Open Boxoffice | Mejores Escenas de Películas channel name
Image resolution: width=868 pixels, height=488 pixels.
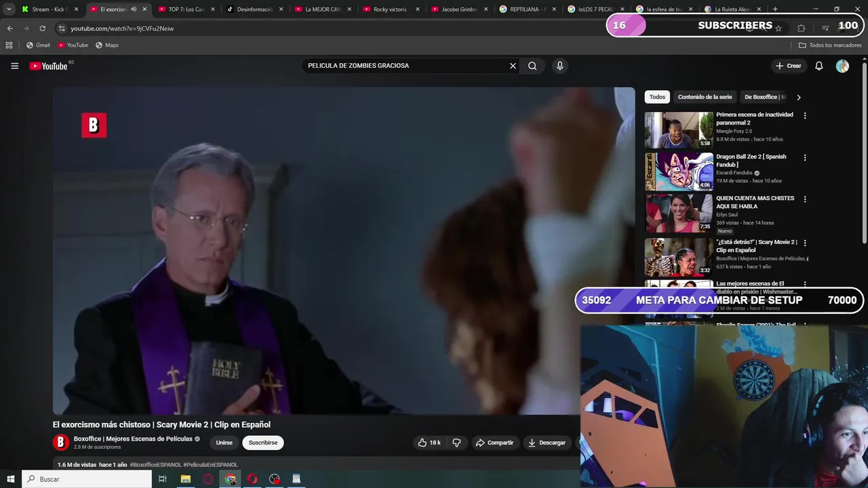click(133, 439)
